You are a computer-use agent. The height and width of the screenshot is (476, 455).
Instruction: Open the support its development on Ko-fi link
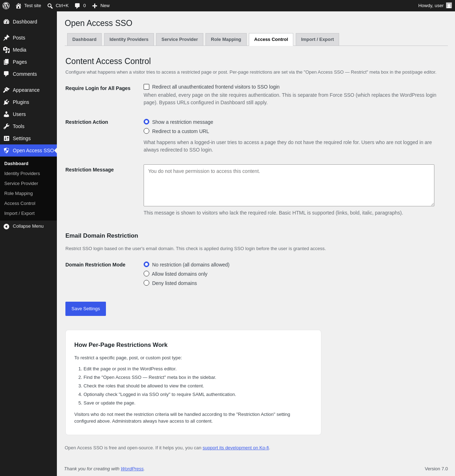pyautogui.click(x=236, y=448)
